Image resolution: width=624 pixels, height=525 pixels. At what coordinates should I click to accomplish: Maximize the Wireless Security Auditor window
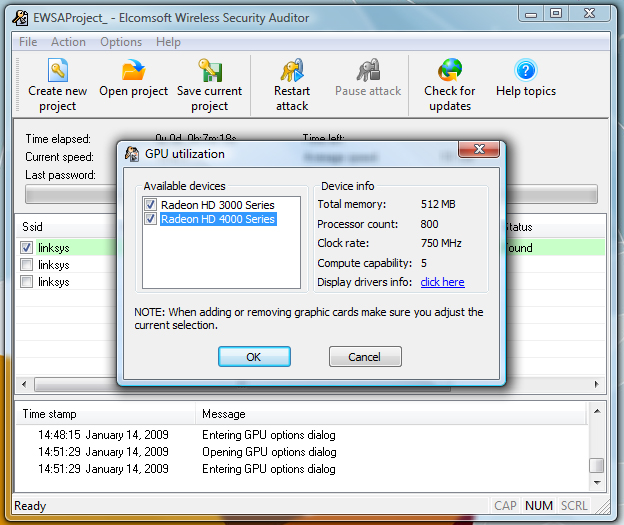pos(556,14)
